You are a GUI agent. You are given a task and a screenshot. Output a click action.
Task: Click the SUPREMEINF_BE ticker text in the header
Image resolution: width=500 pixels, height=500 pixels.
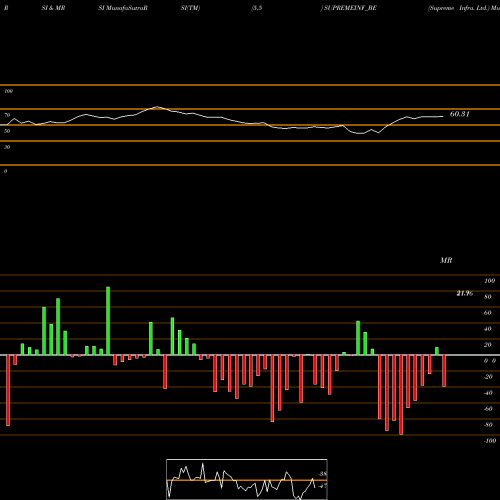350,8
